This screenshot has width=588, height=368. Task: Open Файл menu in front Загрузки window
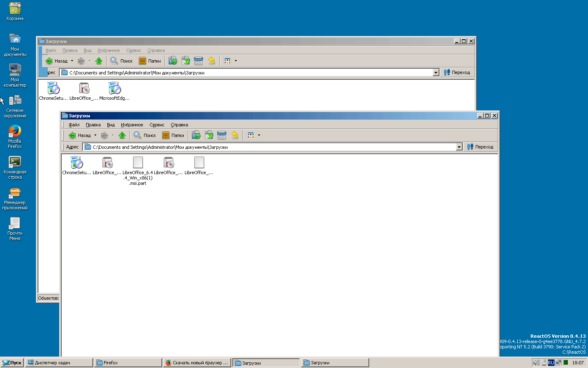click(74, 125)
